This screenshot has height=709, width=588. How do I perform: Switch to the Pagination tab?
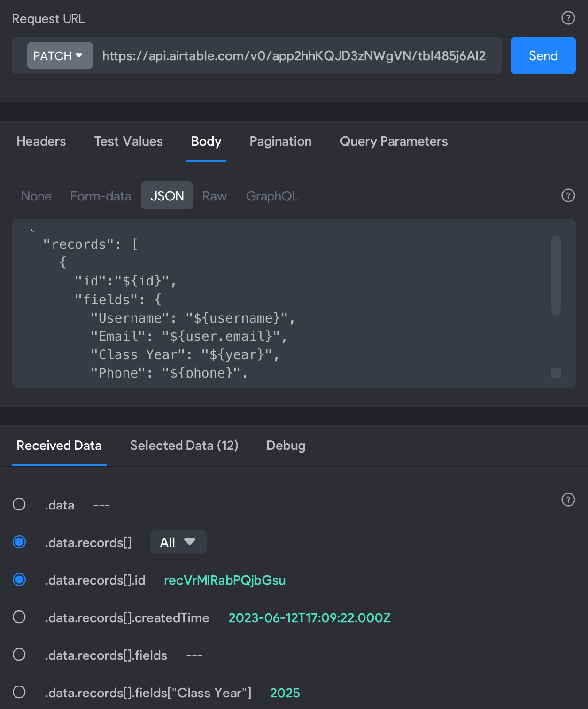[281, 141]
